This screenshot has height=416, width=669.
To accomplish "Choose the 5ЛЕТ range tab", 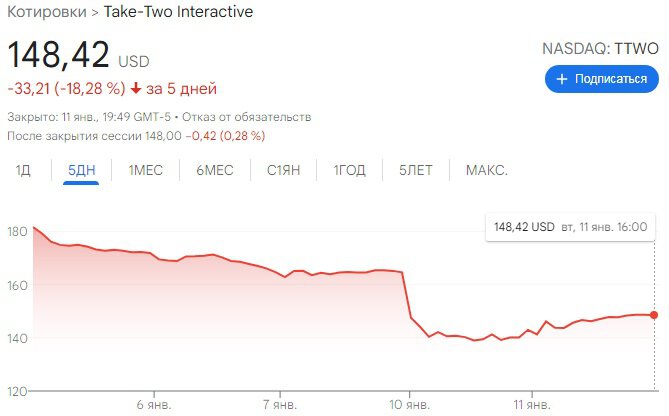I will pyautogui.click(x=416, y=170).
